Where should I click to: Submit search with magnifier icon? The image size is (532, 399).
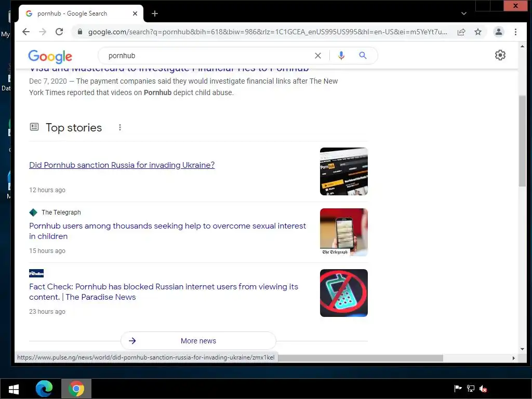363,55
